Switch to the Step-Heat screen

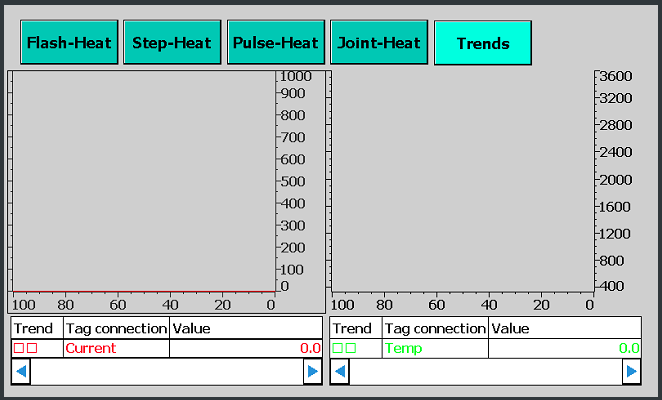tap(172, 43)
